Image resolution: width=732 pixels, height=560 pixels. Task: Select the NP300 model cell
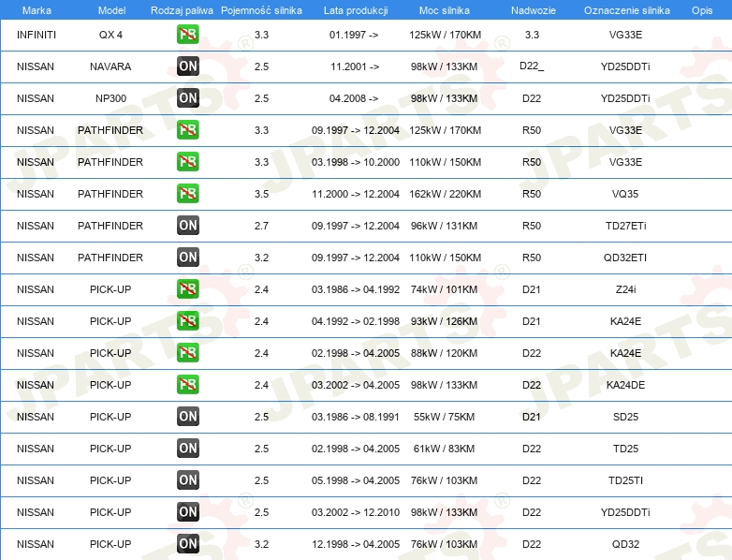[x=110, y=98]
